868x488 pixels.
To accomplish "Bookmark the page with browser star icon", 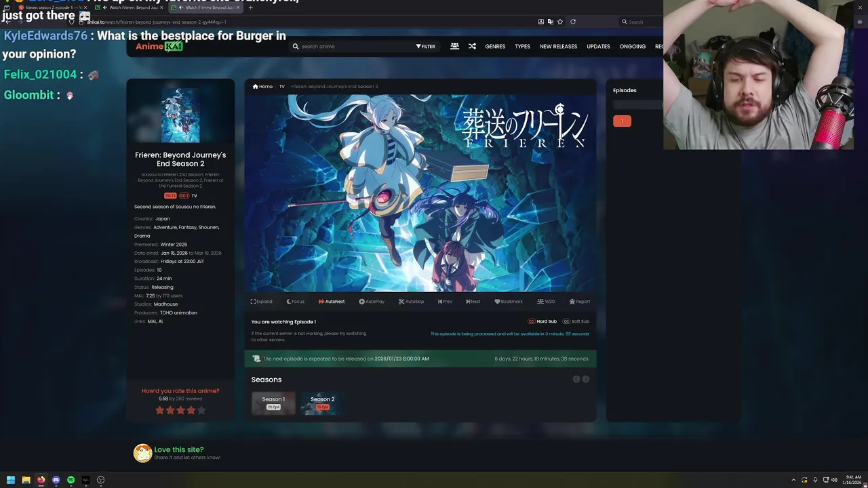I will click(x=559, y=22).
